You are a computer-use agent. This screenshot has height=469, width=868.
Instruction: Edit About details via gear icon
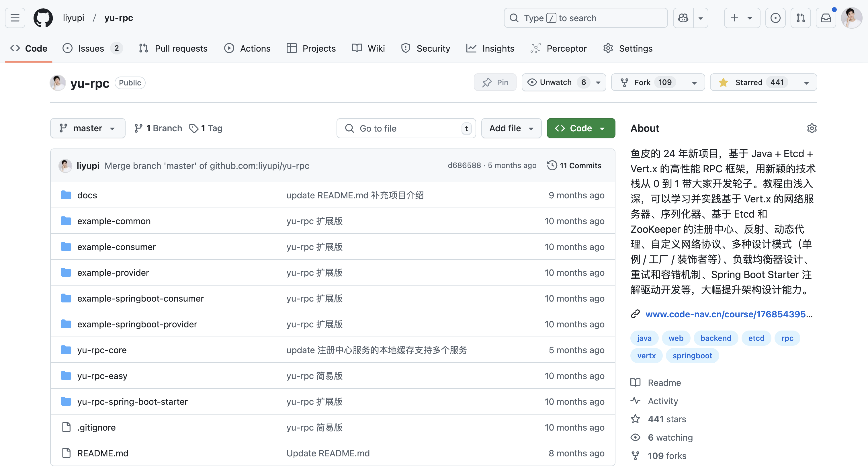812,128
